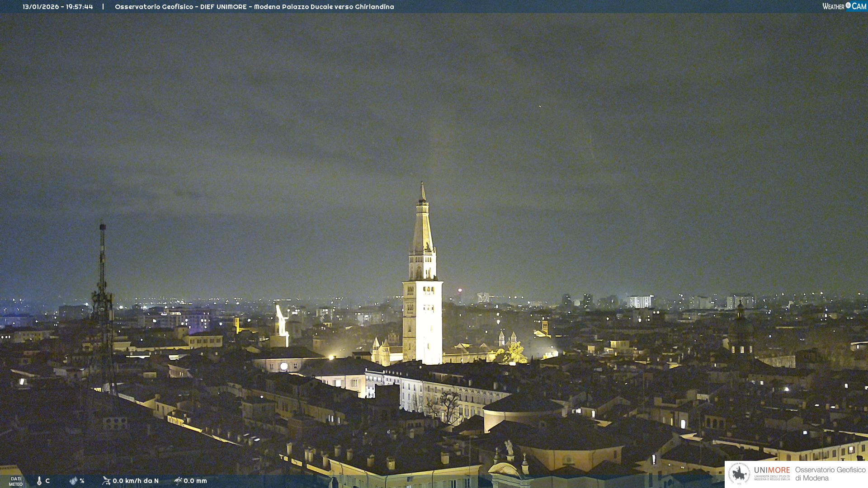Click the camera lens in WeatherCam logo
This screenshot has height=488, width=868.
coord(848,5)
